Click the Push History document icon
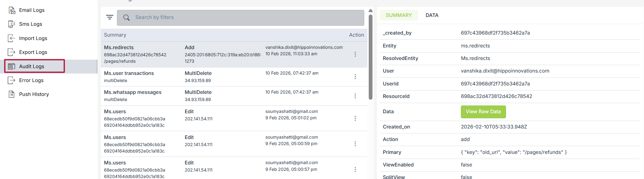The width and height of the screenshot is (644, 179). point(12,94)
